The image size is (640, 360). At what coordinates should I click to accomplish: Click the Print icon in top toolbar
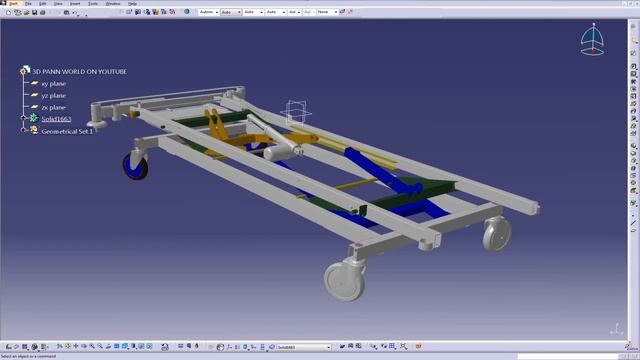(x=43, y=12)
